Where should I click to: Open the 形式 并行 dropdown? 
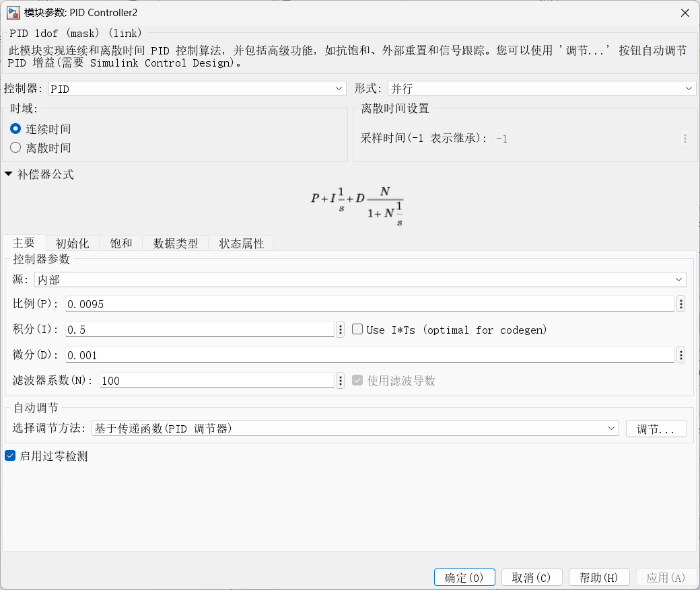click(541, 89)
